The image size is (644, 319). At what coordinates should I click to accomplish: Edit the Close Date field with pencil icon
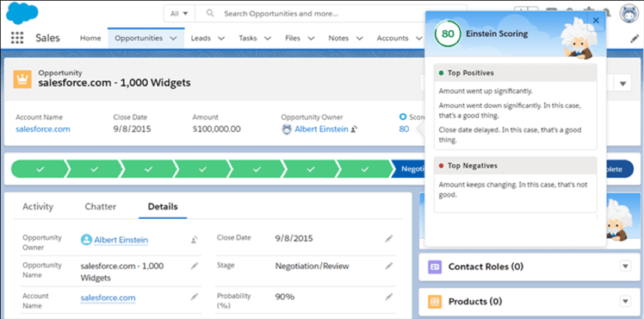pos(389,239)
